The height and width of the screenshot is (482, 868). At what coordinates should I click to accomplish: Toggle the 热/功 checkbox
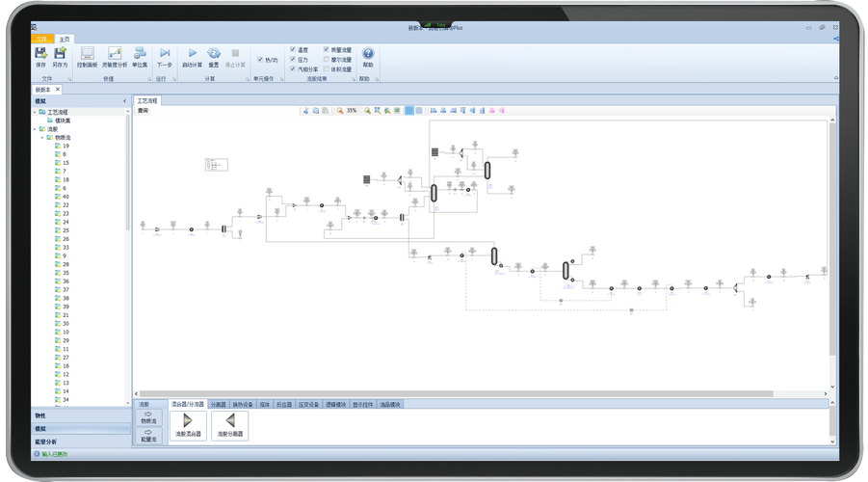[x=260, y=59]
